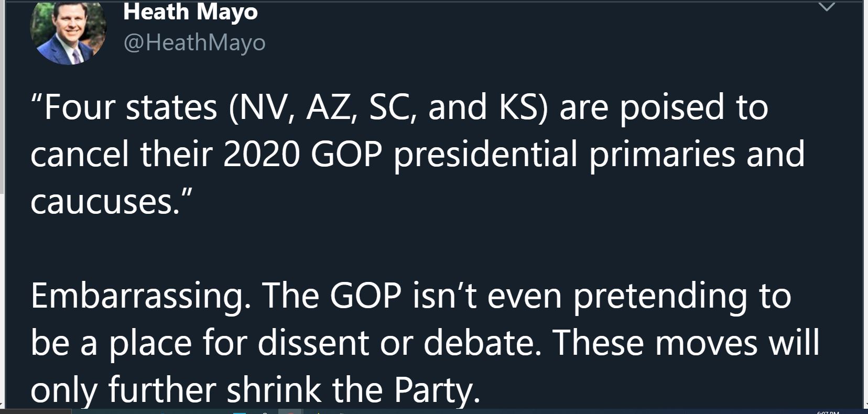Screen dimensions: 868x414
Task: Click 'shrink the Party.' at tweet end
Action: [353, 390]
